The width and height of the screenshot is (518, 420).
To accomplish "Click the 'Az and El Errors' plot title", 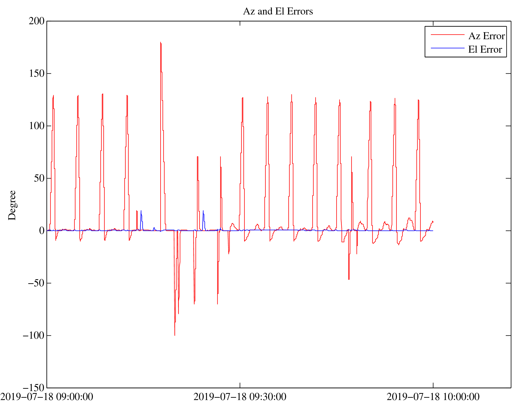I will point(278,11).
